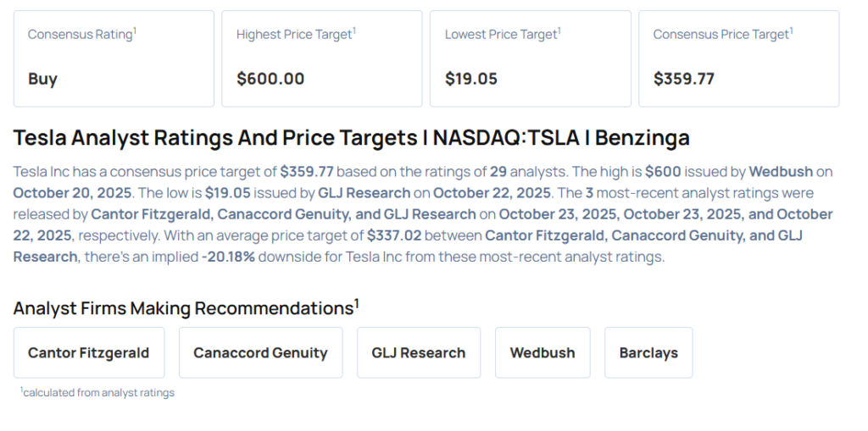Click the 'calculated from analyst ratings' footnote
The height and width of the screenshot is (431, 868).
(98, 393)
